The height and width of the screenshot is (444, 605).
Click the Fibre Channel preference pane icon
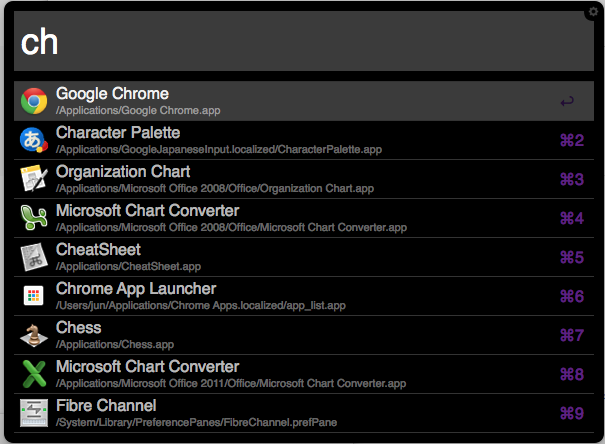click(34, 413)
